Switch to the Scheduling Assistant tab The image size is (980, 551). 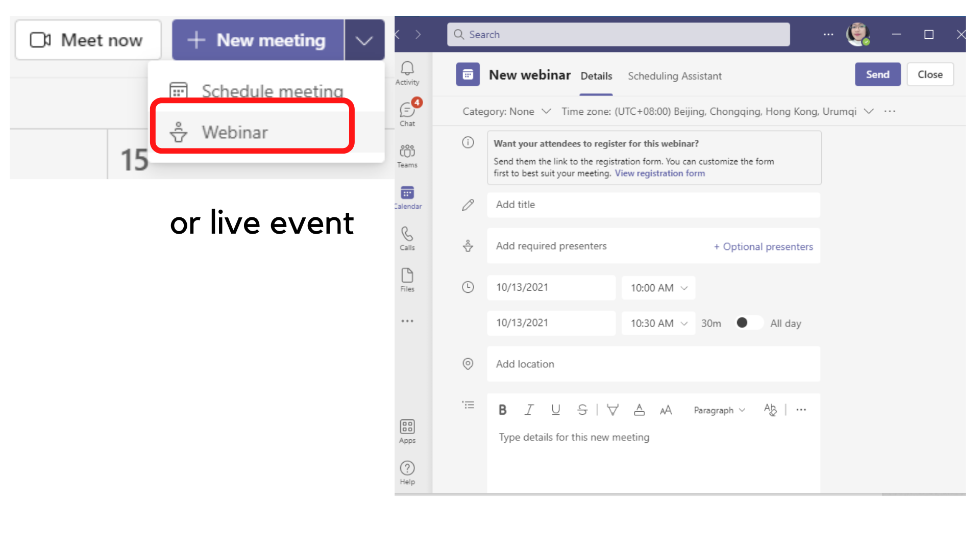(x=674, y=76)
